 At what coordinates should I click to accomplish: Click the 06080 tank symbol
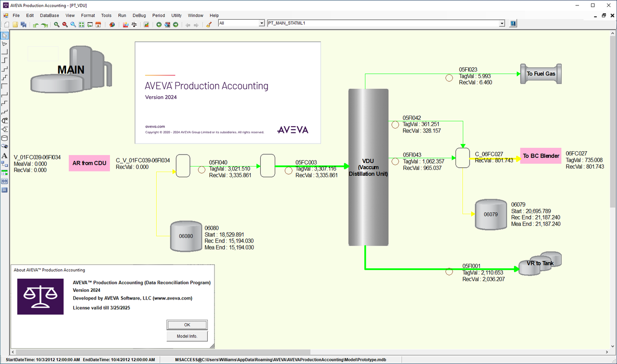pos(187,236)
